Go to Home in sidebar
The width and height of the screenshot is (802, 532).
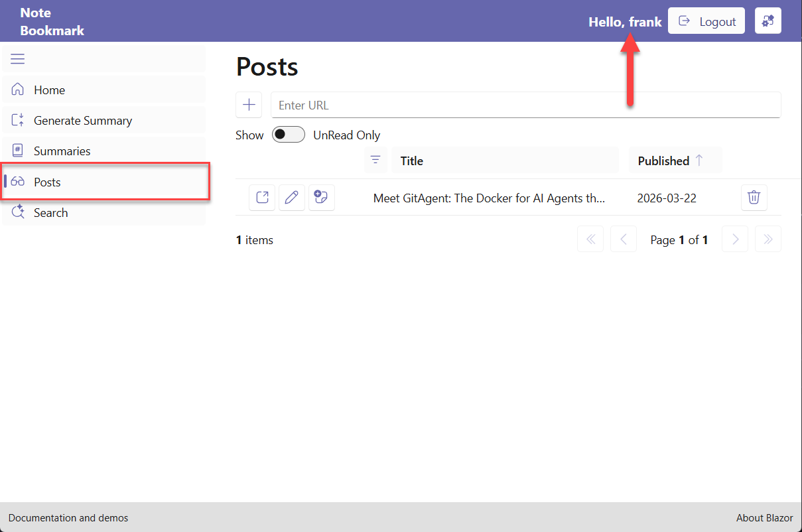click(49, 90)
